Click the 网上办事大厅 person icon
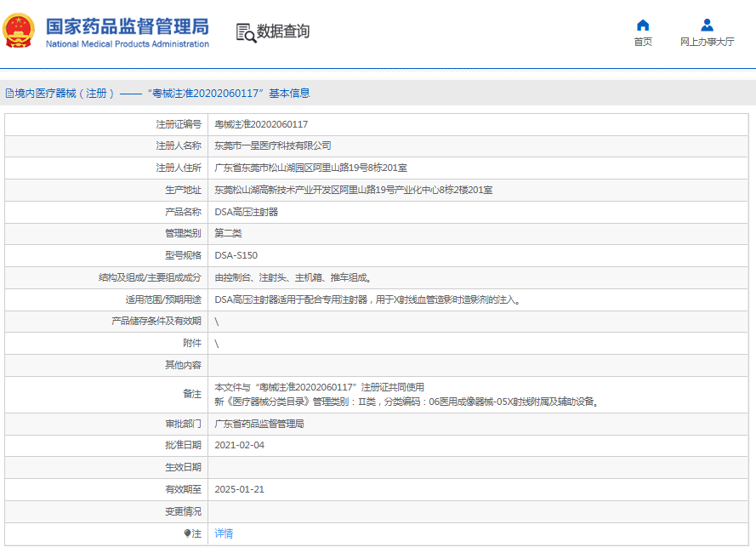The image size is (756, 553). 707,25
